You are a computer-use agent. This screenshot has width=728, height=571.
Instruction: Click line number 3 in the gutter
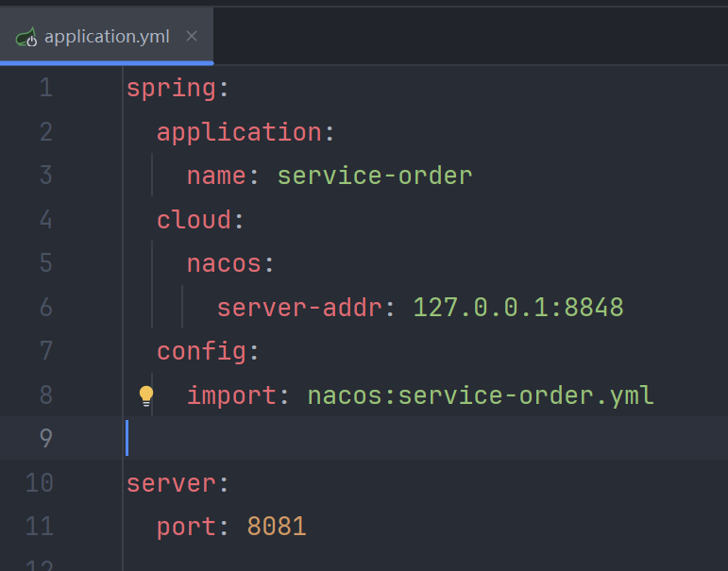pos(46,176)
